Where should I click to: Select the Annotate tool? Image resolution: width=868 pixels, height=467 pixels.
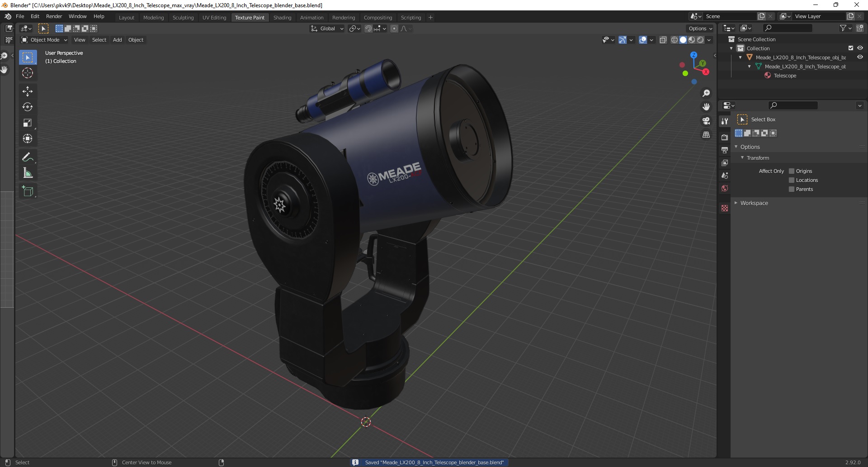tap(28, 157)
